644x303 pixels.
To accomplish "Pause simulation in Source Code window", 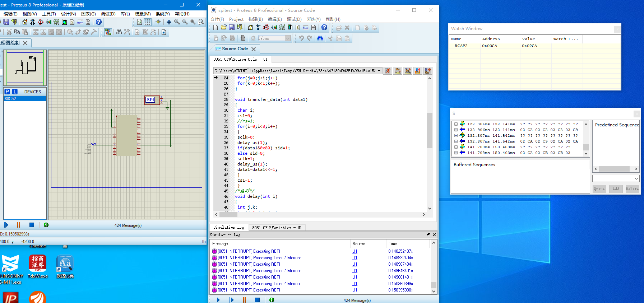I will coord(244,300).
